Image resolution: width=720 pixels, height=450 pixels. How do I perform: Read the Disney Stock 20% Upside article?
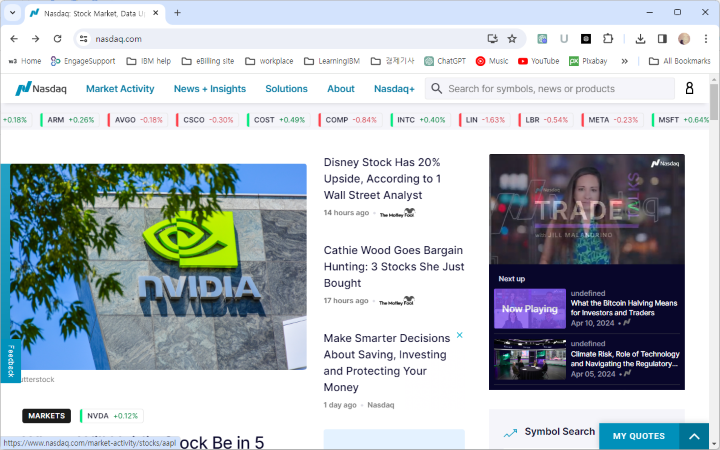382,179
